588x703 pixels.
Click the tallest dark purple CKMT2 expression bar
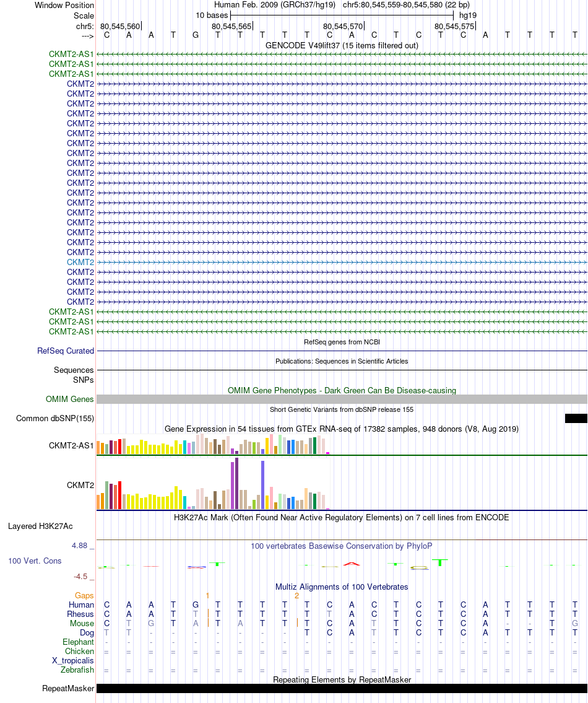236,483
